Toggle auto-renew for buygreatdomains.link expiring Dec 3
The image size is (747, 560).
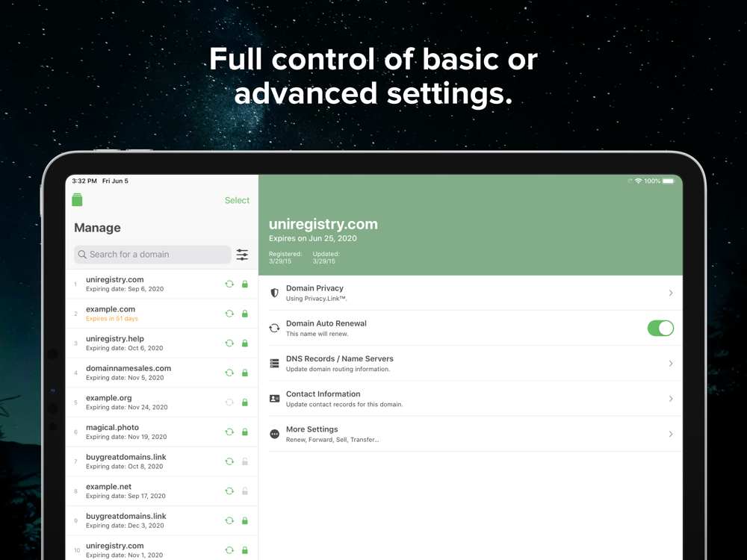pyautogui.click(x=229, y=520)
